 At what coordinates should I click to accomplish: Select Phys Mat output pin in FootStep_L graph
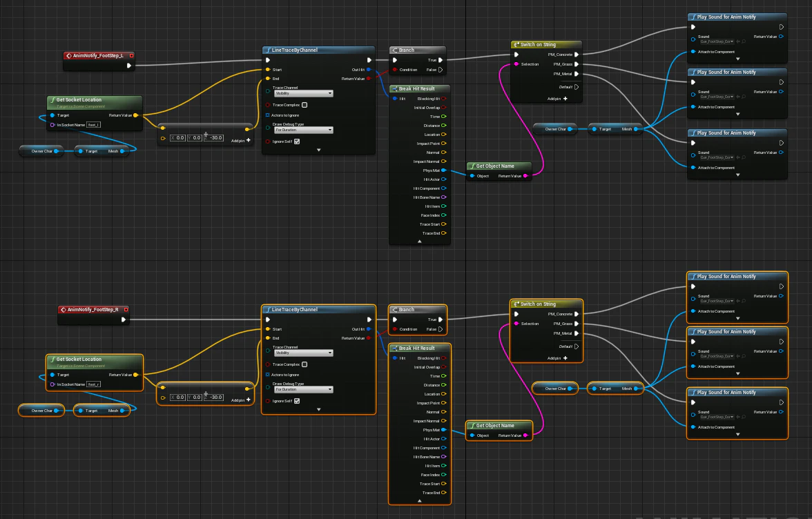pos(444,170)
